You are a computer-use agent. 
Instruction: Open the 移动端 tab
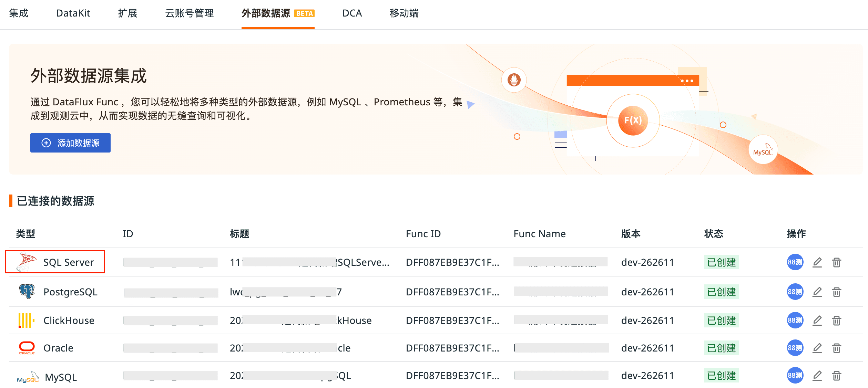(x=404, y=13)
